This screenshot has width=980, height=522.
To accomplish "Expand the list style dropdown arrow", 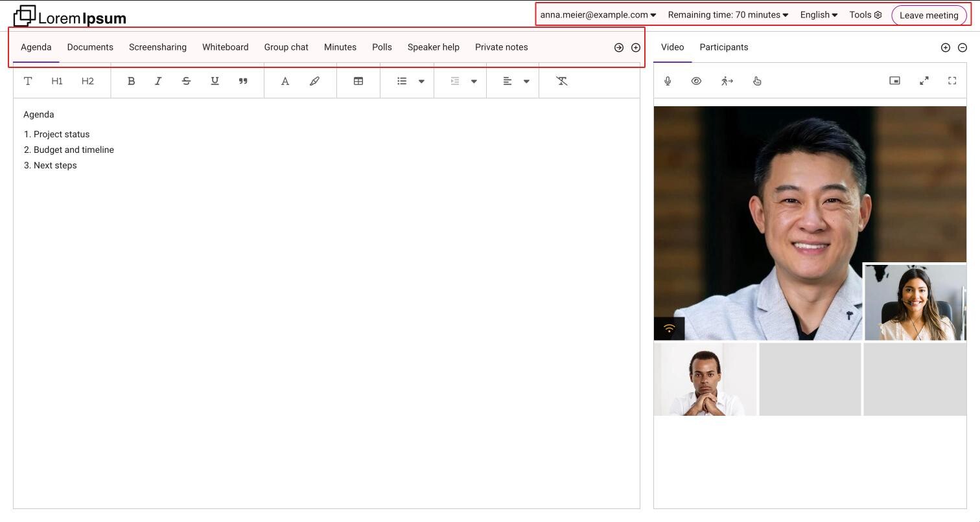I will click(x=421, y=81).
